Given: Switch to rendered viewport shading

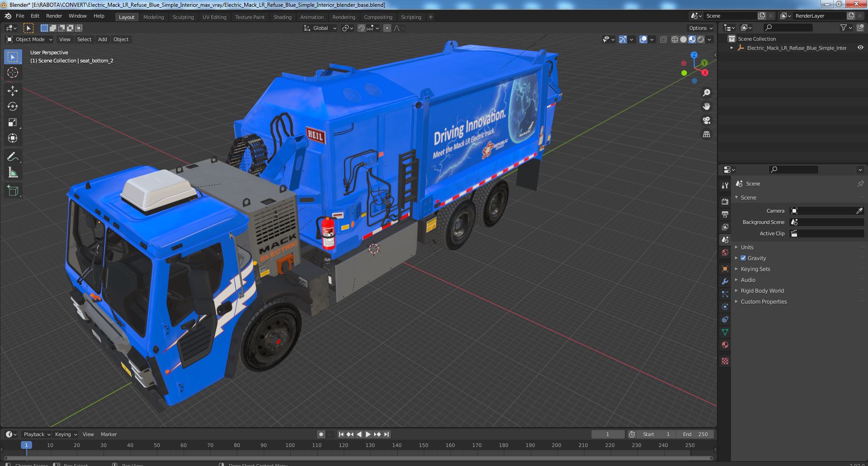Looking at the screenshot, I should point(700,39).
